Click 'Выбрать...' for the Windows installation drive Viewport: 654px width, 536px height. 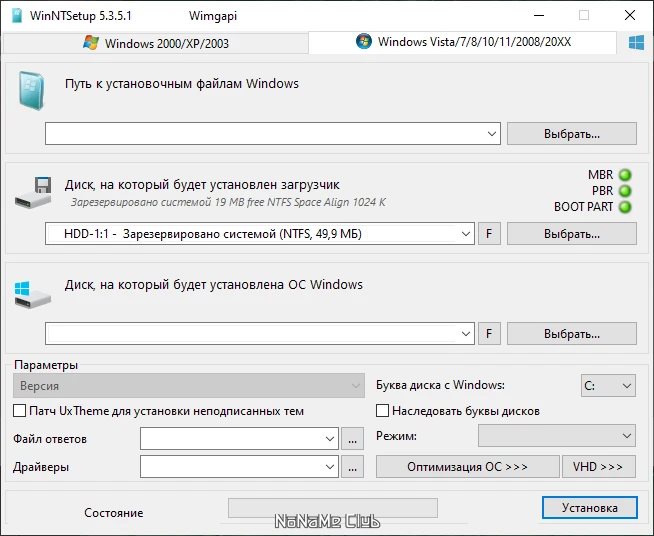(572, 334)
